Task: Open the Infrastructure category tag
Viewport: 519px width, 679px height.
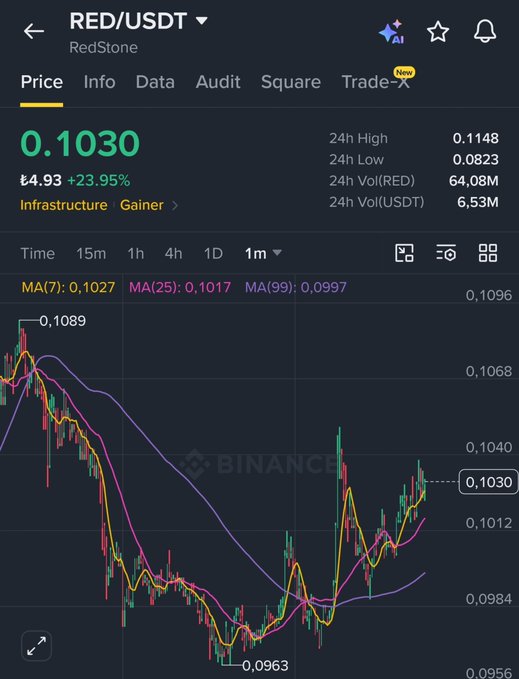Action: coord(64,205)
